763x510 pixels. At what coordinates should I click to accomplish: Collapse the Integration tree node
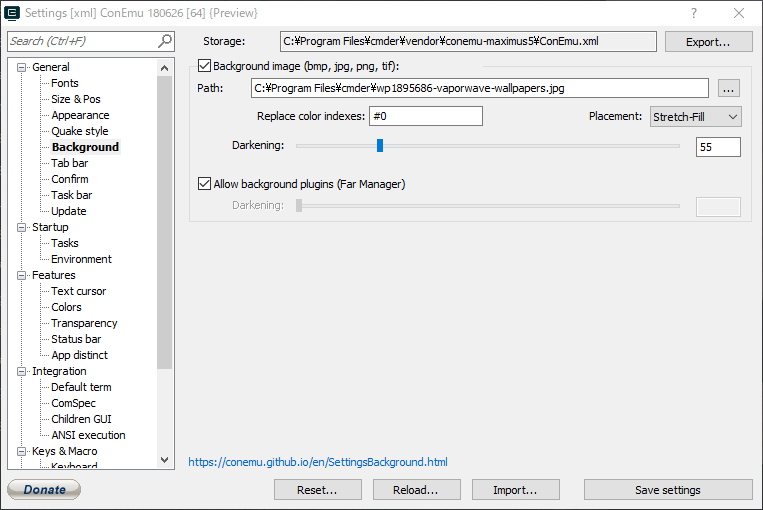pos(21,371)
